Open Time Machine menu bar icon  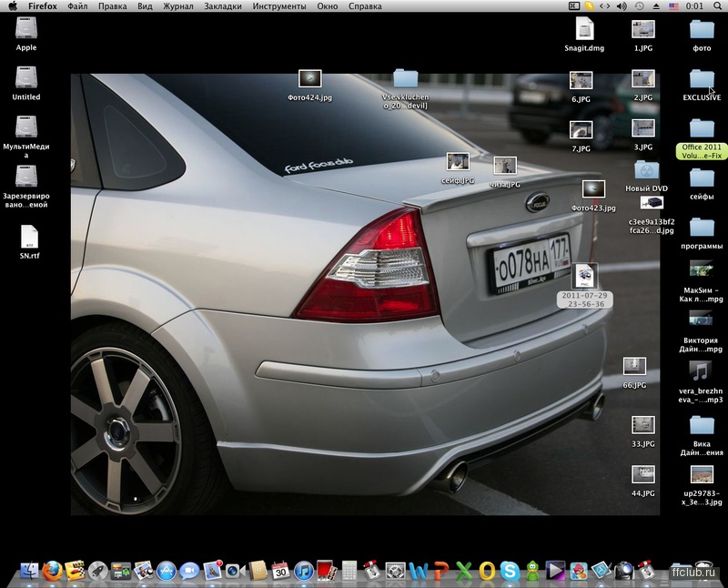click(x=640, y=6)
